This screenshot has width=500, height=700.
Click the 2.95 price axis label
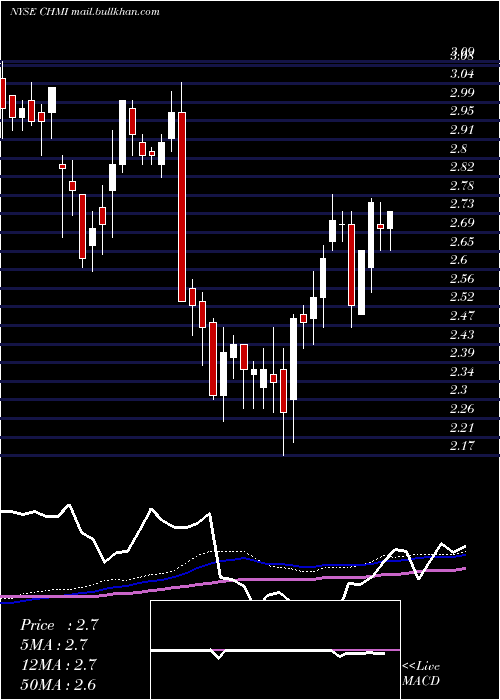coord(462,111)
